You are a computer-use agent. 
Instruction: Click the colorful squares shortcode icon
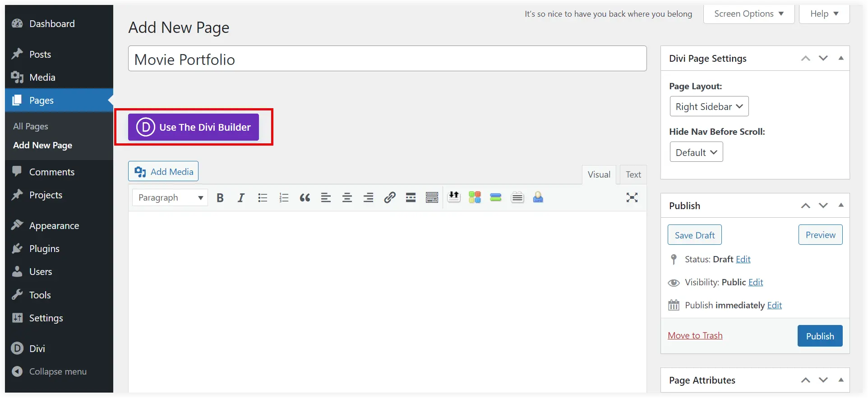(x=475, y=197)
